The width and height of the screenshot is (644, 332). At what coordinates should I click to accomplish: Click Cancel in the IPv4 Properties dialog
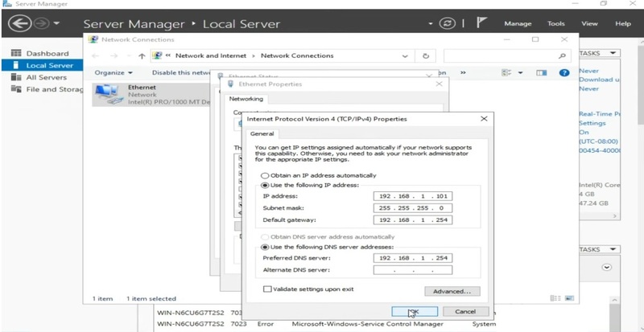click(466, 311)
